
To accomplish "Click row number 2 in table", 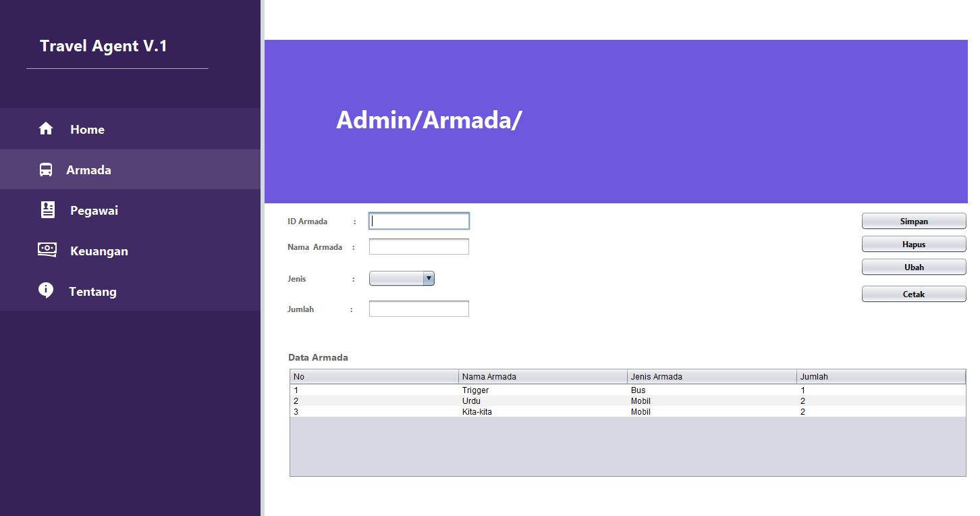I will (x=375, y=401).
